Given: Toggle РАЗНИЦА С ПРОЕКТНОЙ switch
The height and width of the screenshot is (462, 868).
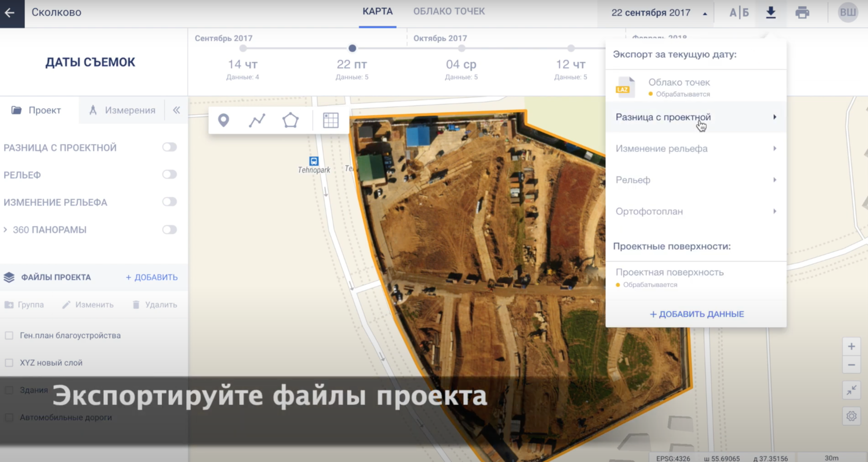Looking at the screenshot, I should click(169, 147).
